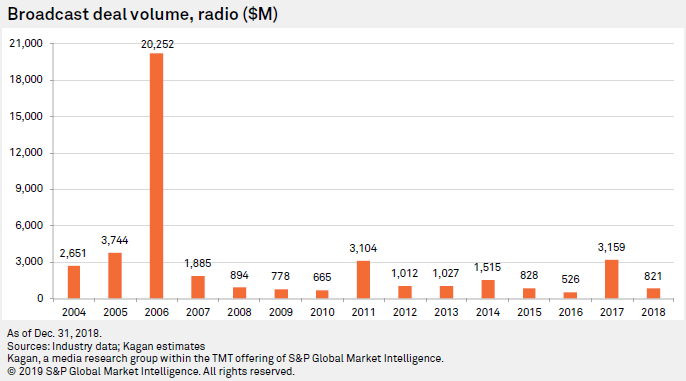Select the 2017 bar valued 3,159
Viewport: 686px width, 381px height.
[612, 280]
